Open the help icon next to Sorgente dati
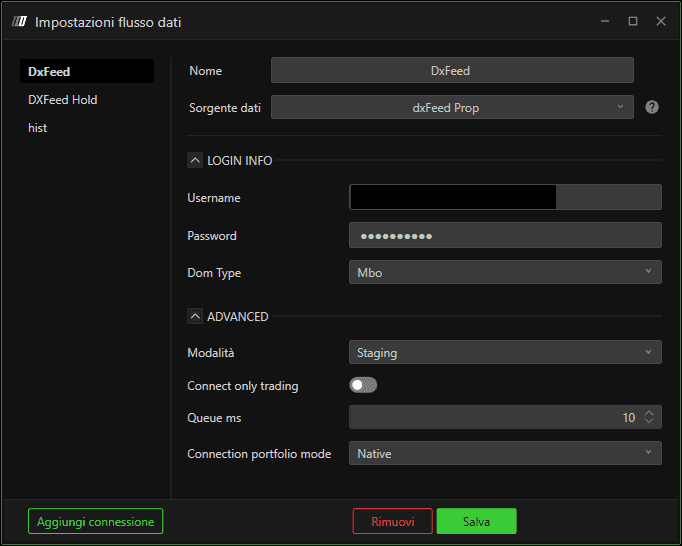The image size is (682, 546). [x=652, y=107]
